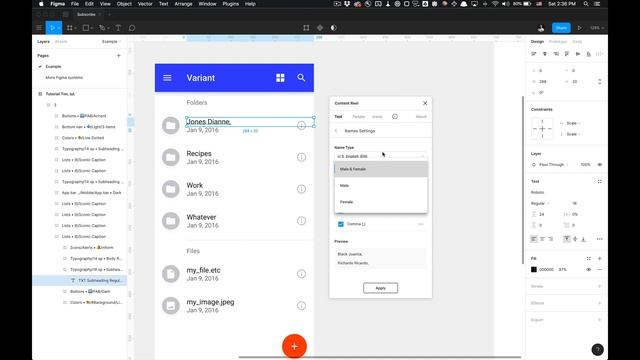The width and height of the screenshot is (640, 360).
Task: Click folder icon beside Whatever
Action: 171,221
